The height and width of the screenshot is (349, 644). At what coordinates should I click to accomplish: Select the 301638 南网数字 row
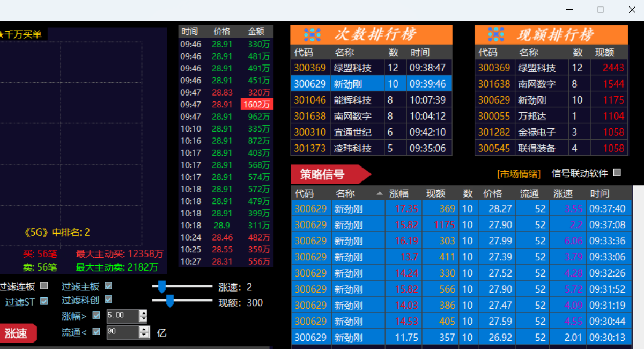click(x=371, y=116)
